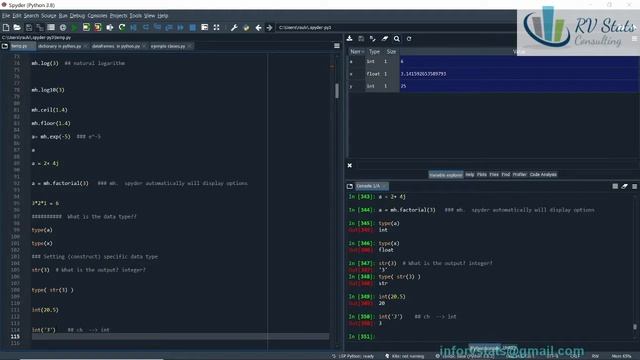
Task: Run selection or current line icon
Action: (110, 27)
